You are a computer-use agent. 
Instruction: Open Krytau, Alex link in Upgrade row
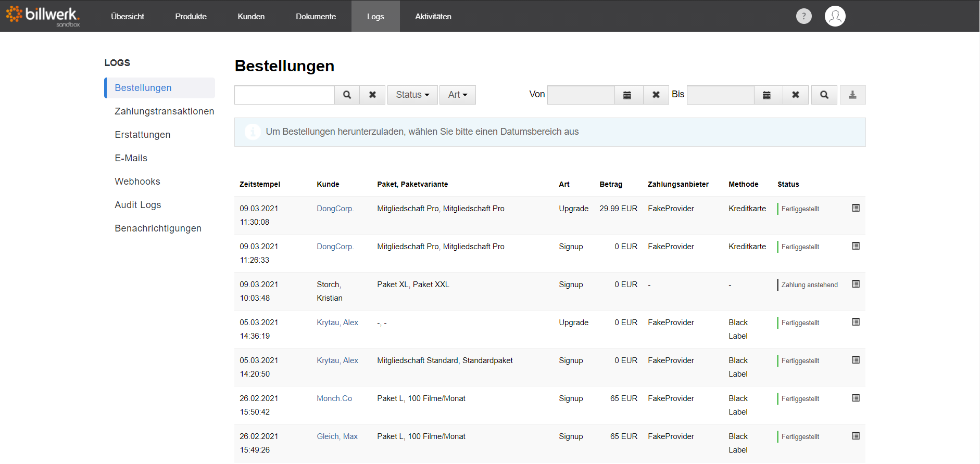(337, 323)
